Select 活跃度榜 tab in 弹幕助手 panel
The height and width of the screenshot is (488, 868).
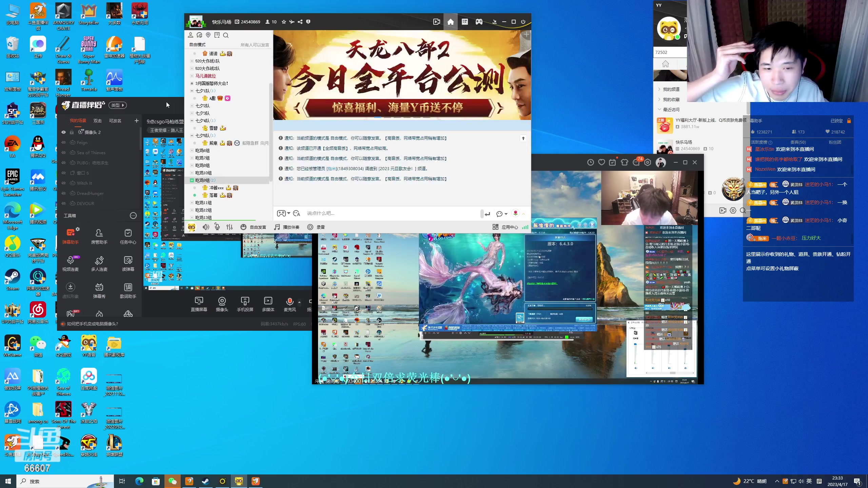coord(762,142)
